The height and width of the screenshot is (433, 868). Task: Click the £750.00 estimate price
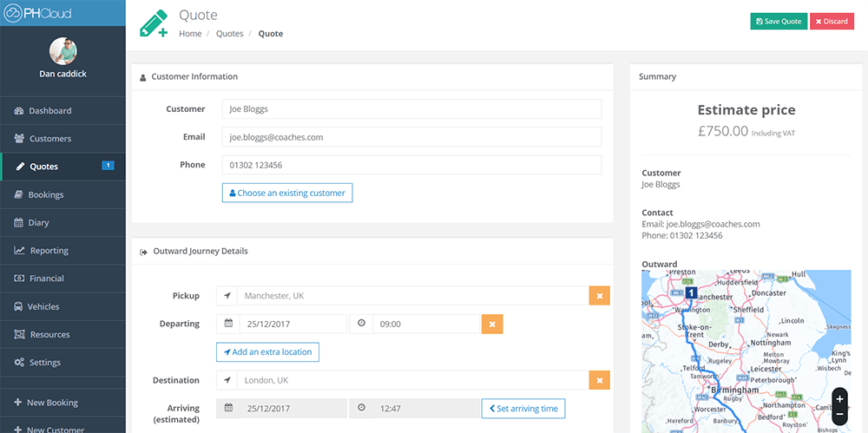(x=723, y=131)
